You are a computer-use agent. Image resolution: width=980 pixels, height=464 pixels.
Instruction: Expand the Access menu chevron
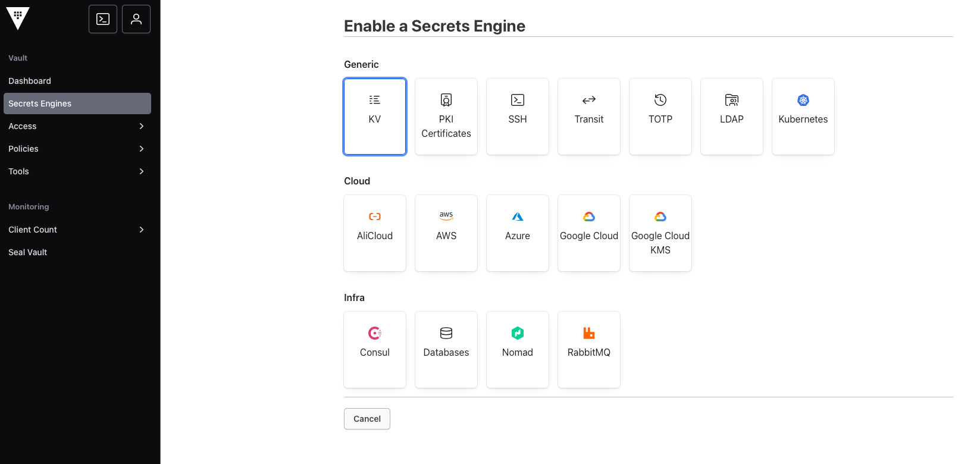pos(142,126)
